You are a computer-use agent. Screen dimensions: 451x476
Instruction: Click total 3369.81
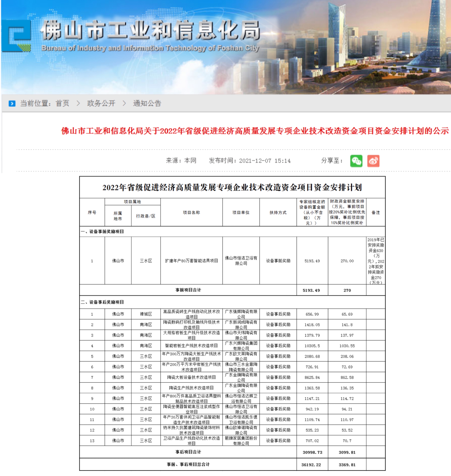(347, 465)
